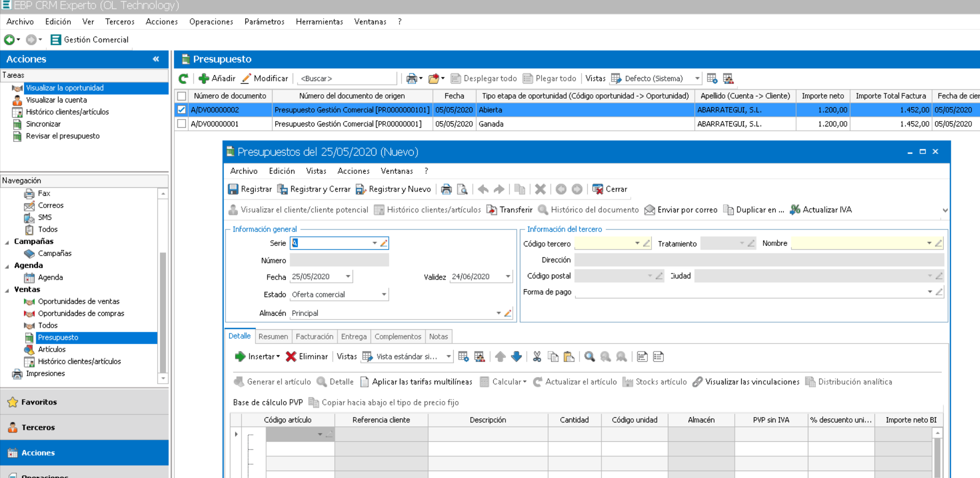Click the Modificar pencil button

pos(264,78)
